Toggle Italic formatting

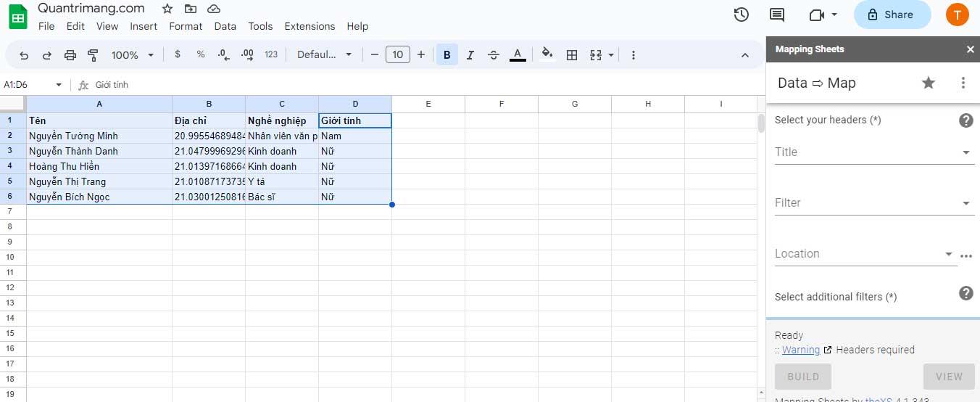(470, 54)
